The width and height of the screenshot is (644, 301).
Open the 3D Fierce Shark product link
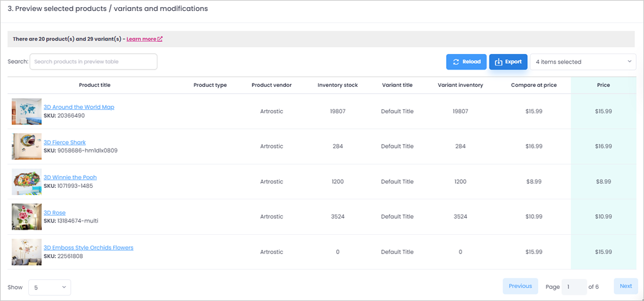(x=64, y=142)
